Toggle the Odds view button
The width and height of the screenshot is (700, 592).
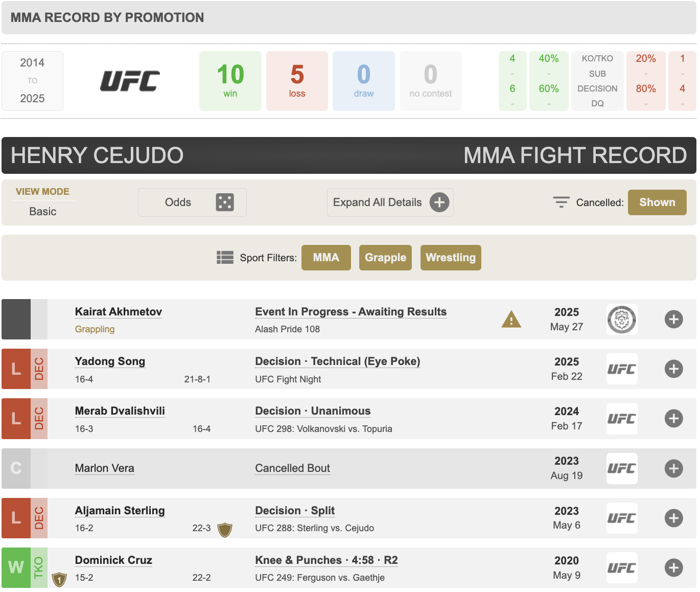(192, 202)
